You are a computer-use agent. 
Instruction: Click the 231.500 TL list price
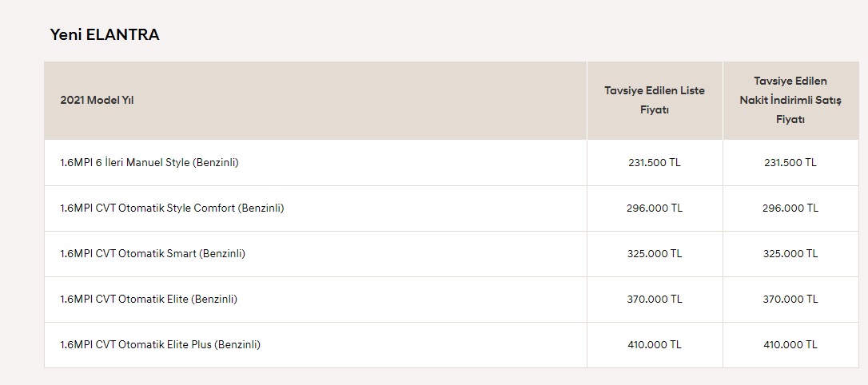click(x=655, y=163)
